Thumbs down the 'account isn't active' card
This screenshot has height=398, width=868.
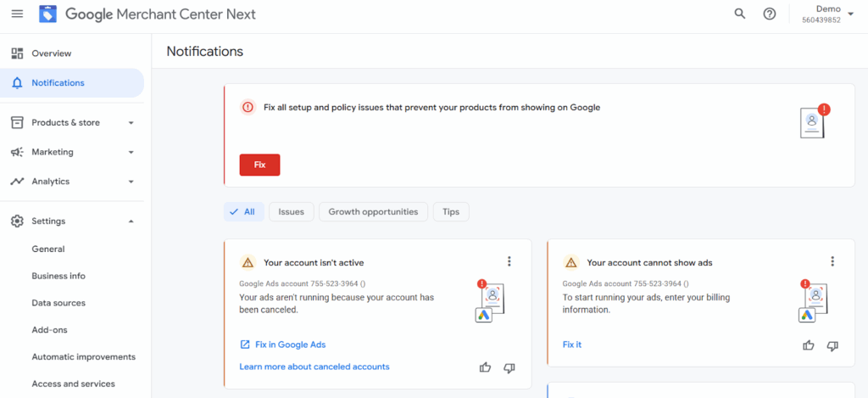tap(509, 367)
